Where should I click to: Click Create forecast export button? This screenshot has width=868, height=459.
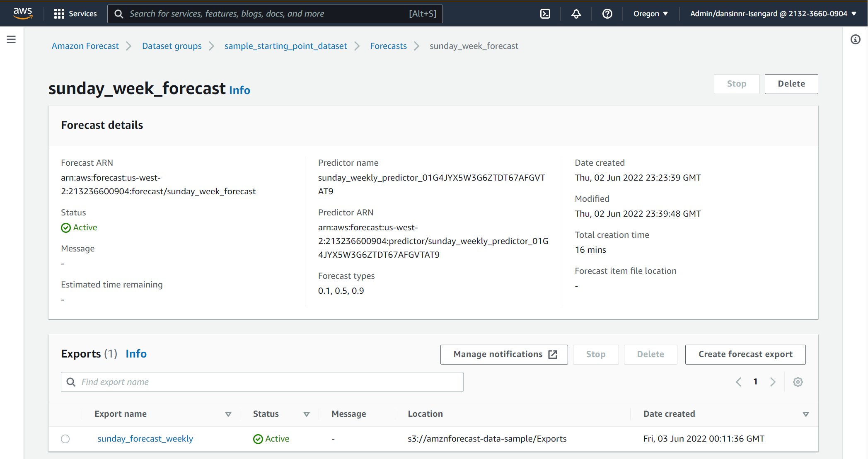745,355
